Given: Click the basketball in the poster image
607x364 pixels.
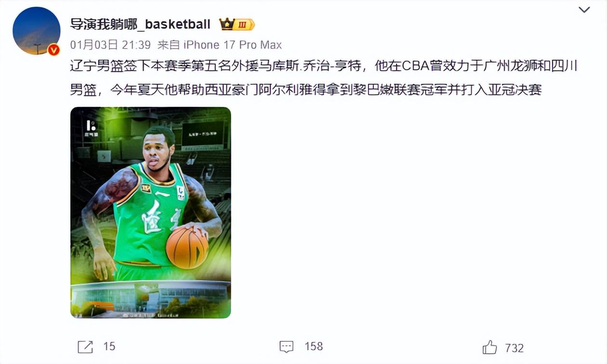Looking at the screenshot, I should coord(187,247).
